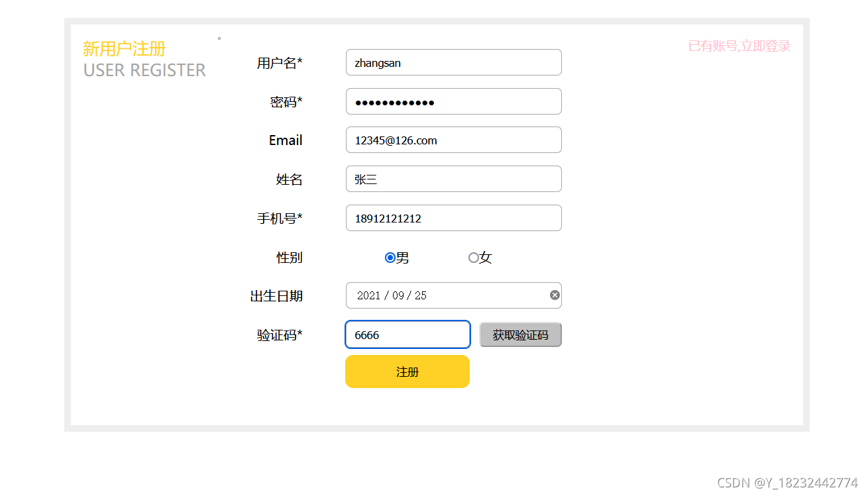Select the 女 gender radio button
This screenshot has width=868, height=496.
point(473,258)
